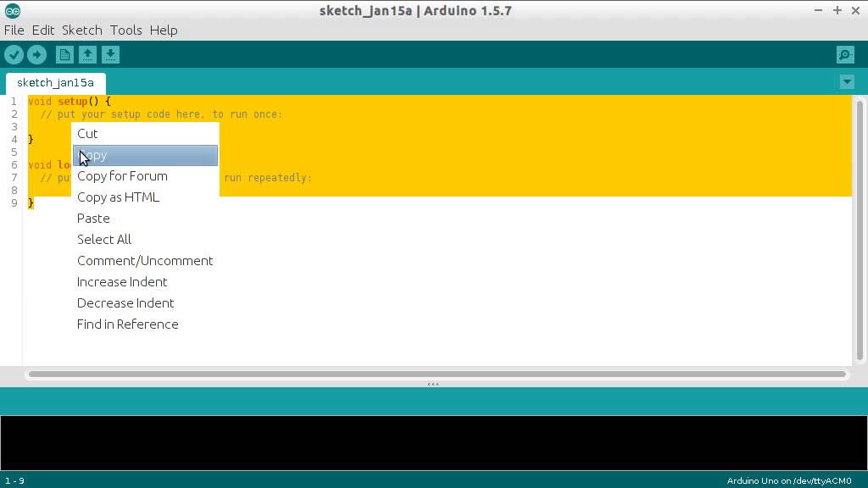Choose Cut from the context menu
This screenshot has height=488, width=868.
click(145, 134)
